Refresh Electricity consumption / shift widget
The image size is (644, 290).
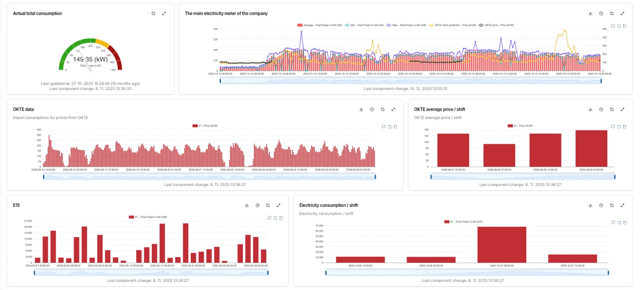612,205
